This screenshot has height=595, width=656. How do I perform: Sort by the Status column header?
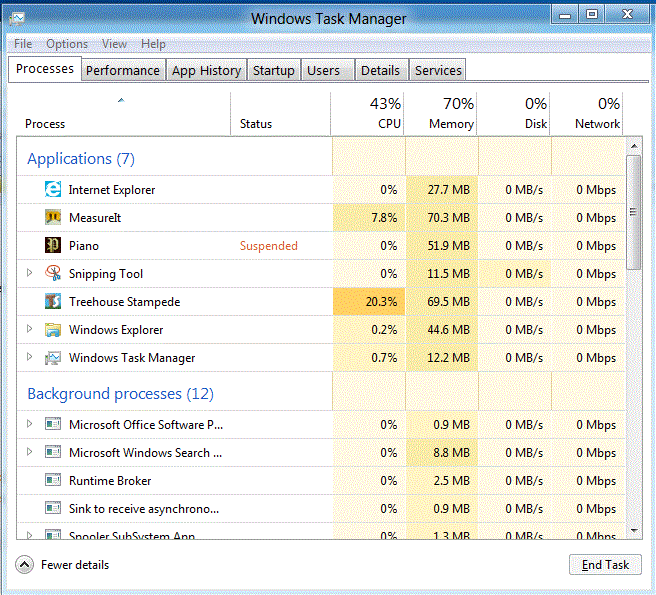click(280, 114)
